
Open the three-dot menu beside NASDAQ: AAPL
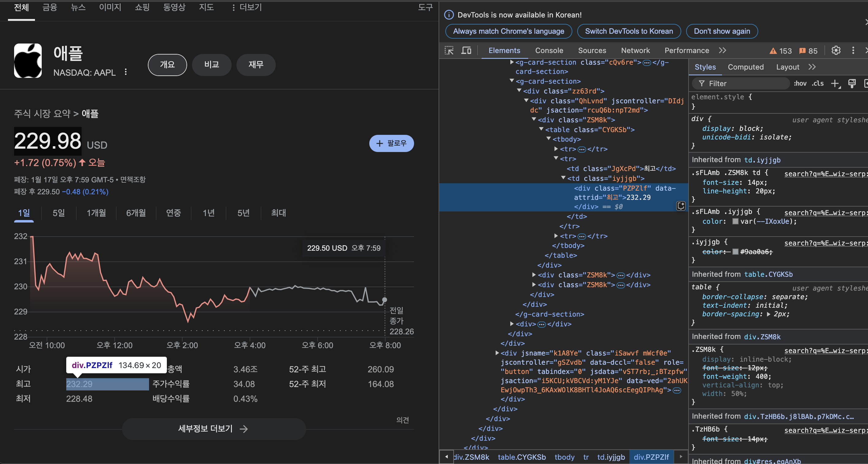coord(126,72)
